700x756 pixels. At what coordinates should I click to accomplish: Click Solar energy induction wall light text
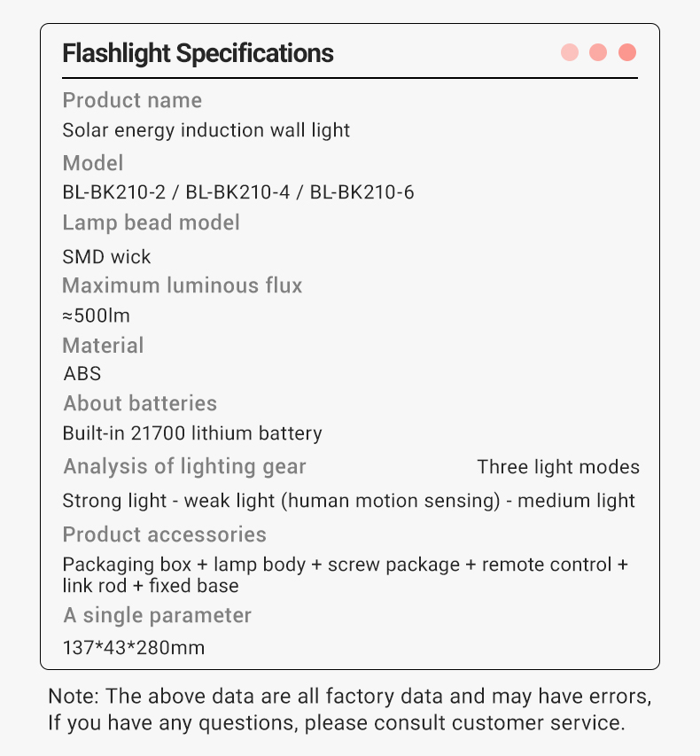click(206, 130)
